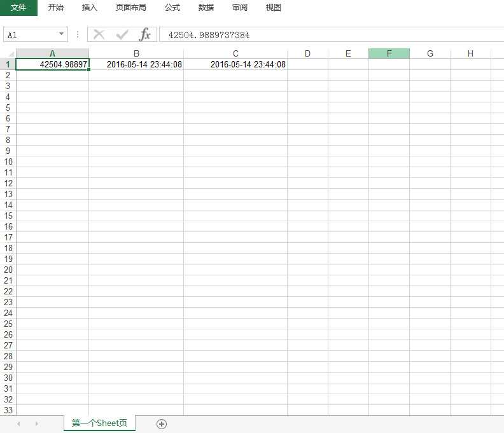
Task: Select the 第一个Sheet页 sheet tab
Action: (x=99, y=423)
